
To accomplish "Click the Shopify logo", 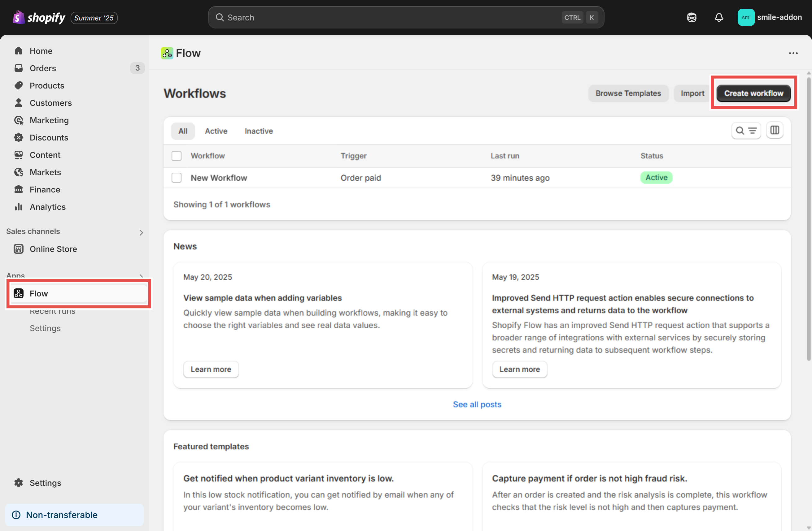I will tap(39, 17).
